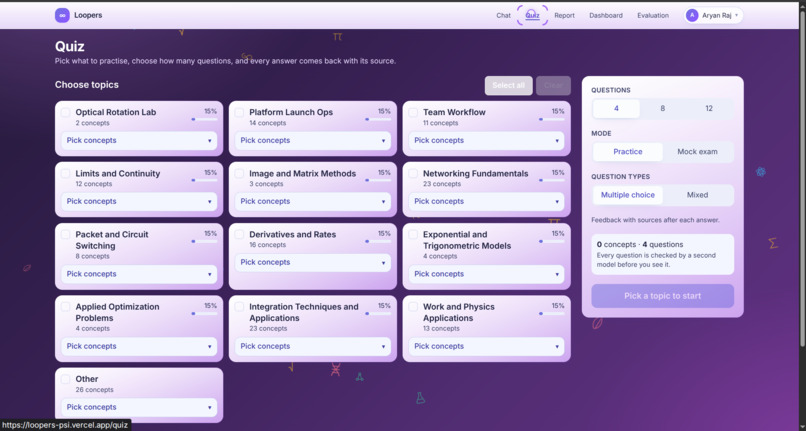806x431 pixels.
Task: Open the Dashboard tab
Action: click(x=606, y=15)
